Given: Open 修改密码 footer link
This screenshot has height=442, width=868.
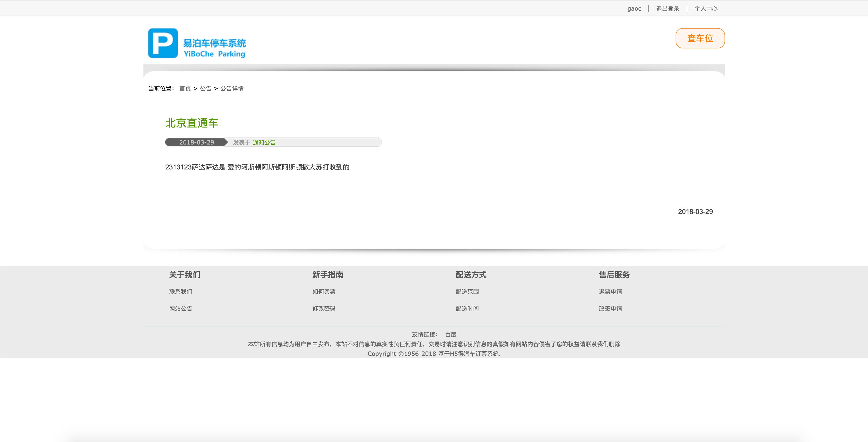Looking at the screenshot, I should [x=324, y=308].
